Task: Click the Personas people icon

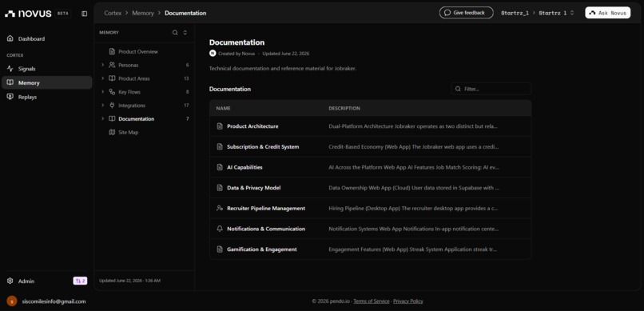Action: pos(112,65)
